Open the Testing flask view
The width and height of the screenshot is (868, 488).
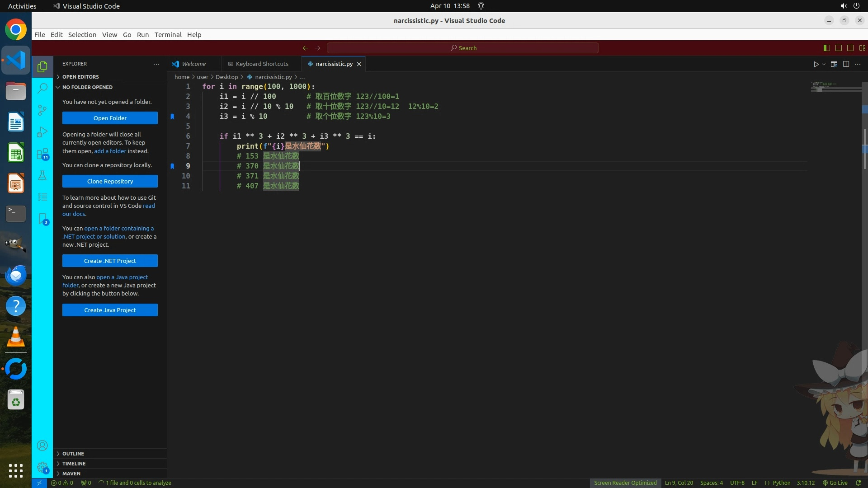pos(42,175)
